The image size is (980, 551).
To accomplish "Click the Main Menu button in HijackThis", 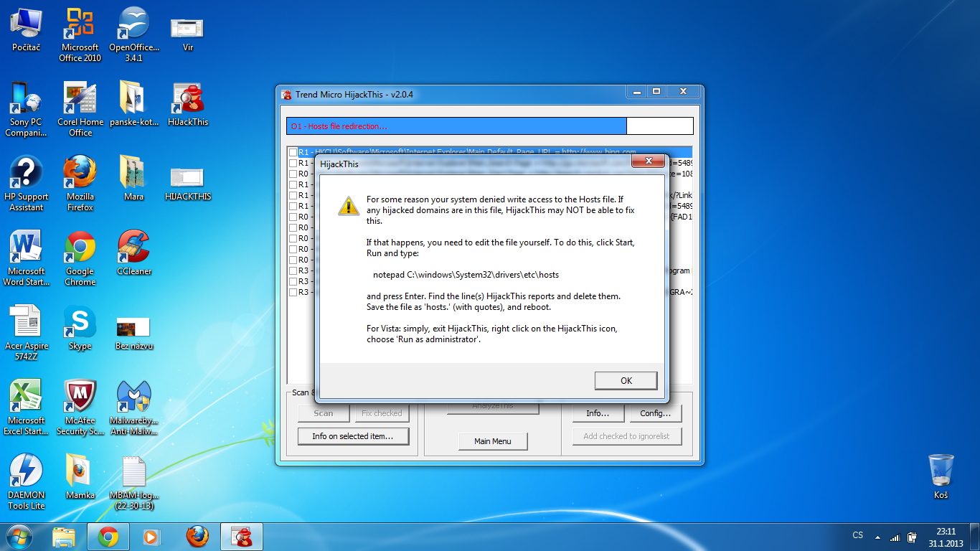I will tap(493, 441).
